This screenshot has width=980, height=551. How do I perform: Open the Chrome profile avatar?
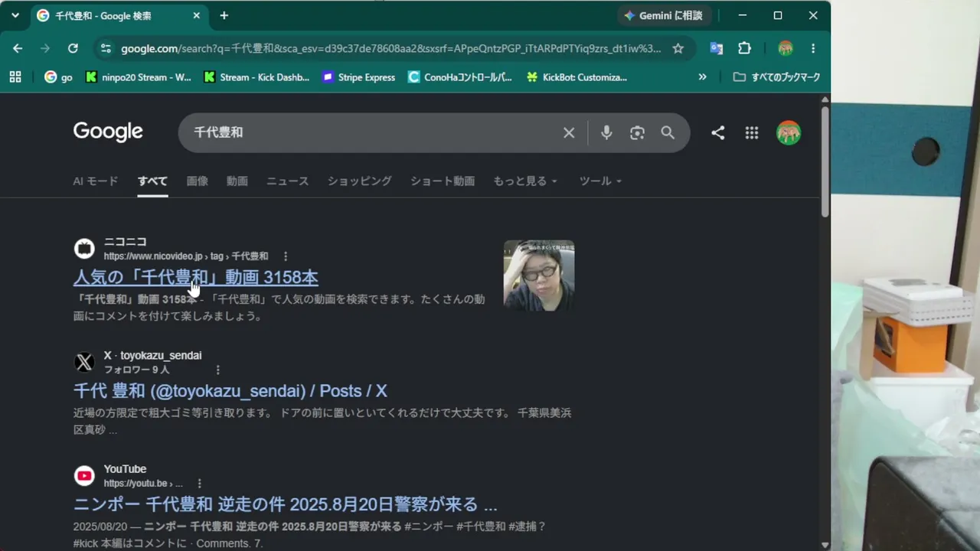pyautogui.click(x=786, y=48)
